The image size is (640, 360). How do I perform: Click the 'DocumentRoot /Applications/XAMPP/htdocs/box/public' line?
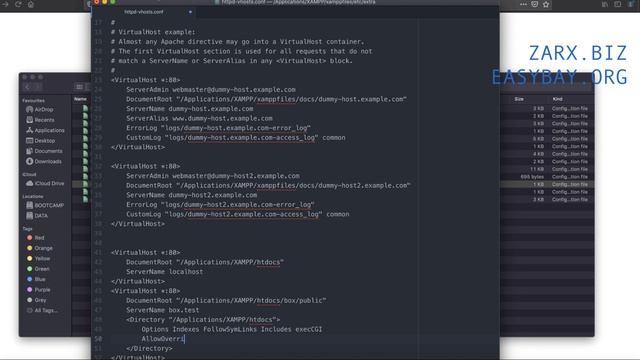[226, 300]
